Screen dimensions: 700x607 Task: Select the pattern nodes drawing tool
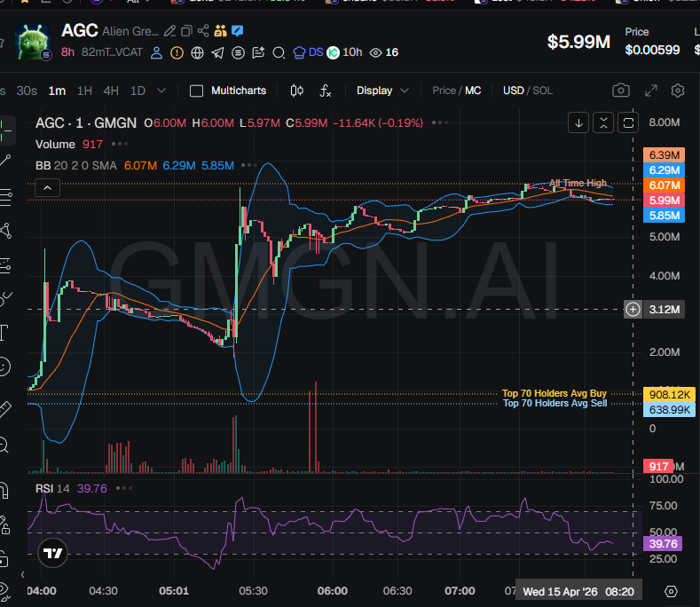pos(6,231)
